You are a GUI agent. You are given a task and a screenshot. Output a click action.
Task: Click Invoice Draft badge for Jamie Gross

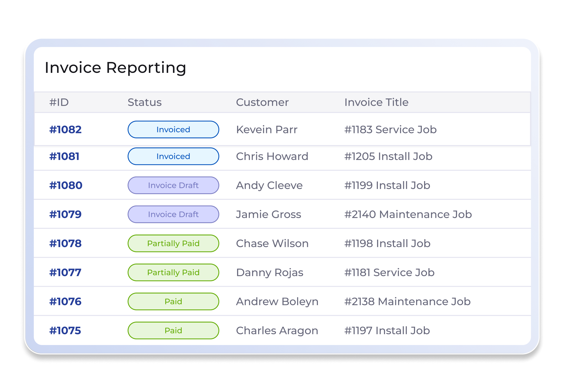pos(173,215)
